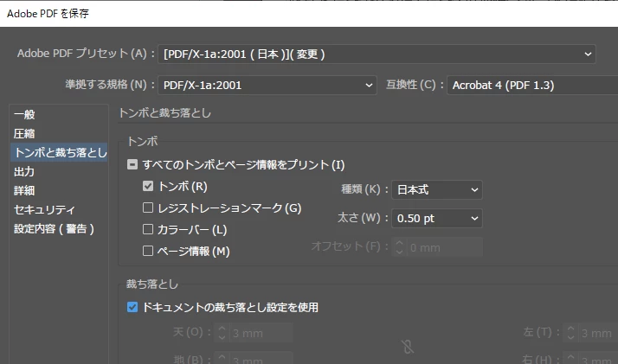The height and width of the screenshot is (364, 618).
Task: Click the 天 (O) 3 mm field
Action: [x=261, y=333]
